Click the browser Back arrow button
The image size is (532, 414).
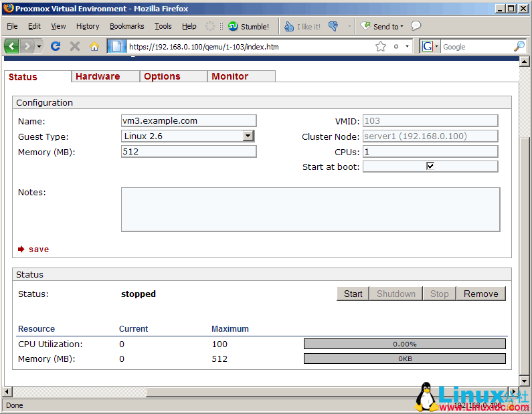tap(12, 46)
